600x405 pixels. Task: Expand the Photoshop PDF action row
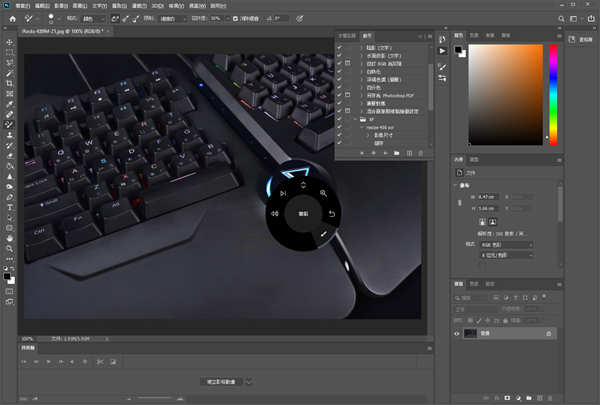362,95
